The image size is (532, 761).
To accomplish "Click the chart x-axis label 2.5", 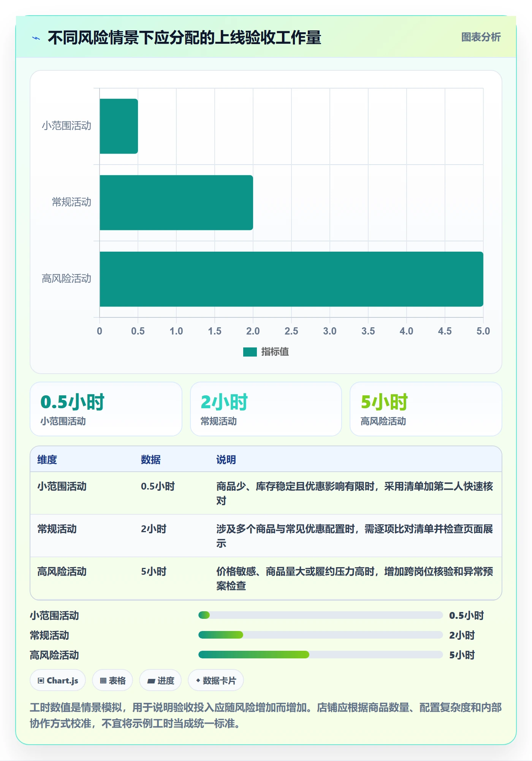I will click(x=291, y=331).
